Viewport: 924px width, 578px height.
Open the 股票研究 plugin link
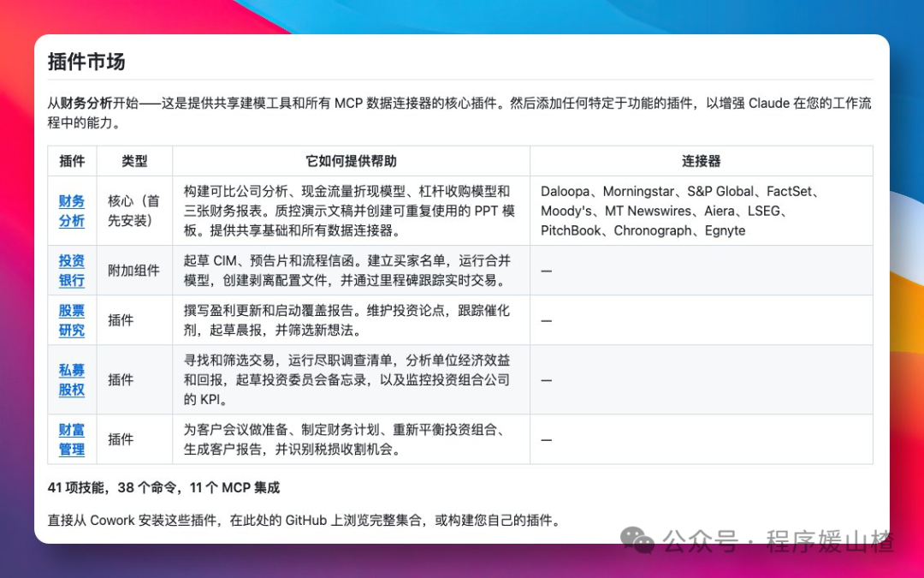pyautogui.click(x=71, y=320)
